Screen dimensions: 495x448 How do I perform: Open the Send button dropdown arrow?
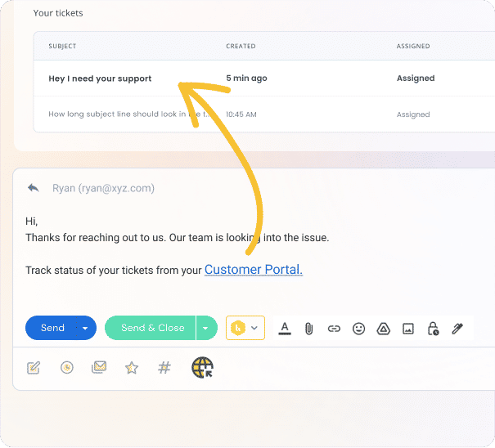pos(85,328)
